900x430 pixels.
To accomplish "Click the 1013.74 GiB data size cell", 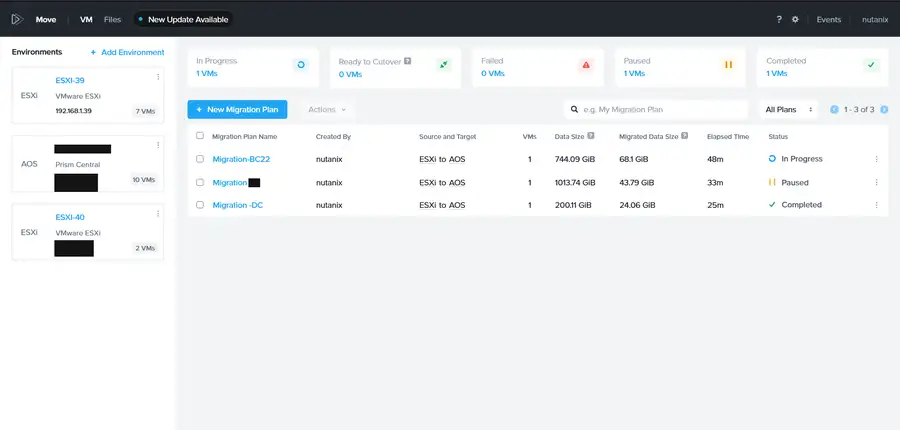I will pyautogui.click(x=575, y=183).
